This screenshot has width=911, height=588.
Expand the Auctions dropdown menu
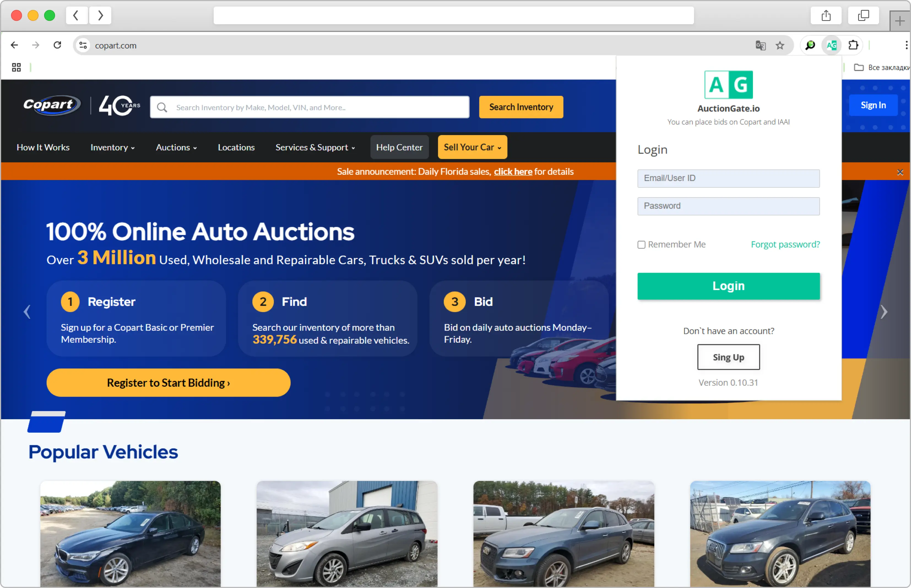175,147
